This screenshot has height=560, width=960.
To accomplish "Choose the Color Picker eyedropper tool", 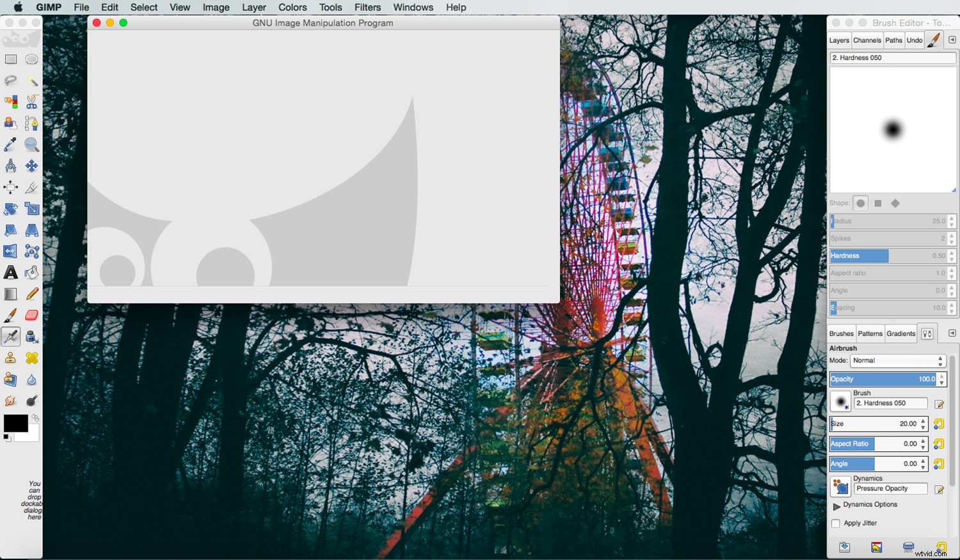I will (x=10, y=145).
